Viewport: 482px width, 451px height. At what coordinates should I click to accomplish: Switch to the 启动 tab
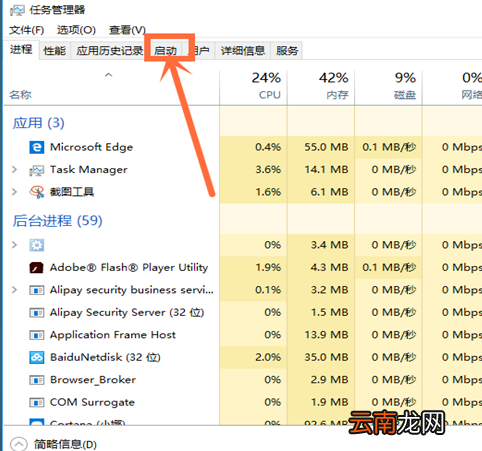point(165,51)
